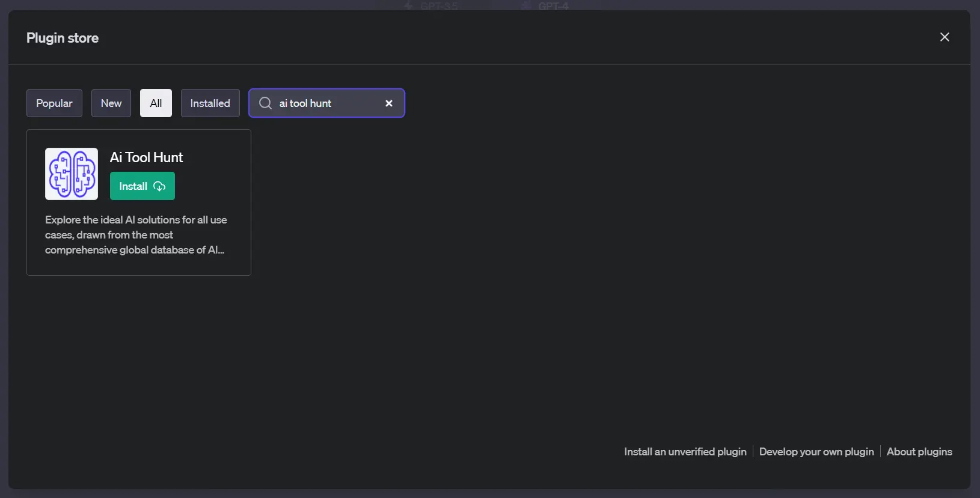
Task: Switch to the New plugins tab
Action: (111, 103)
